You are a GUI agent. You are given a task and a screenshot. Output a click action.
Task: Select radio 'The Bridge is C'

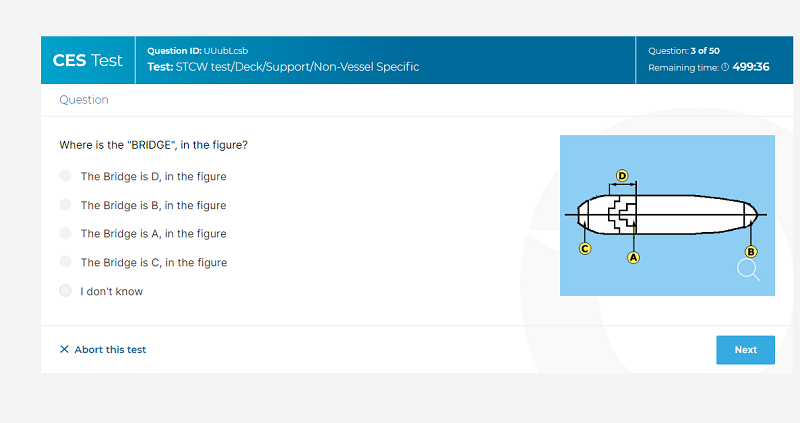pos(65,262)
